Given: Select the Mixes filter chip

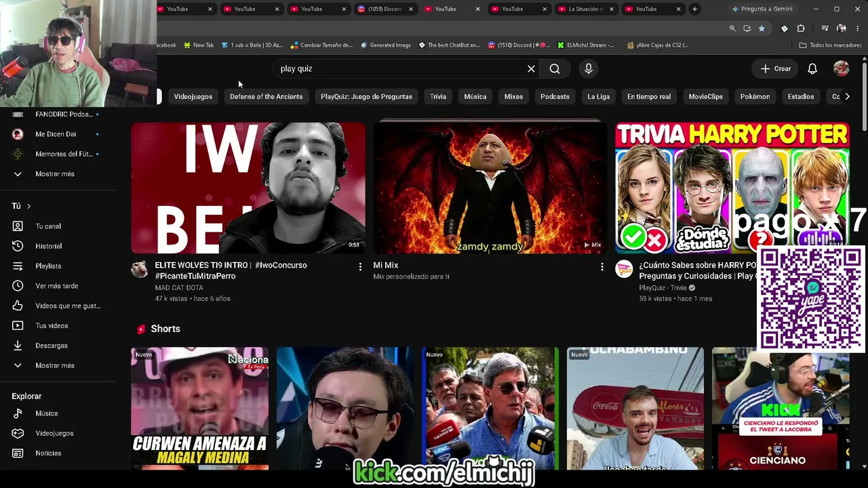Looking at the screenshot, I should [x=513, y=96].
